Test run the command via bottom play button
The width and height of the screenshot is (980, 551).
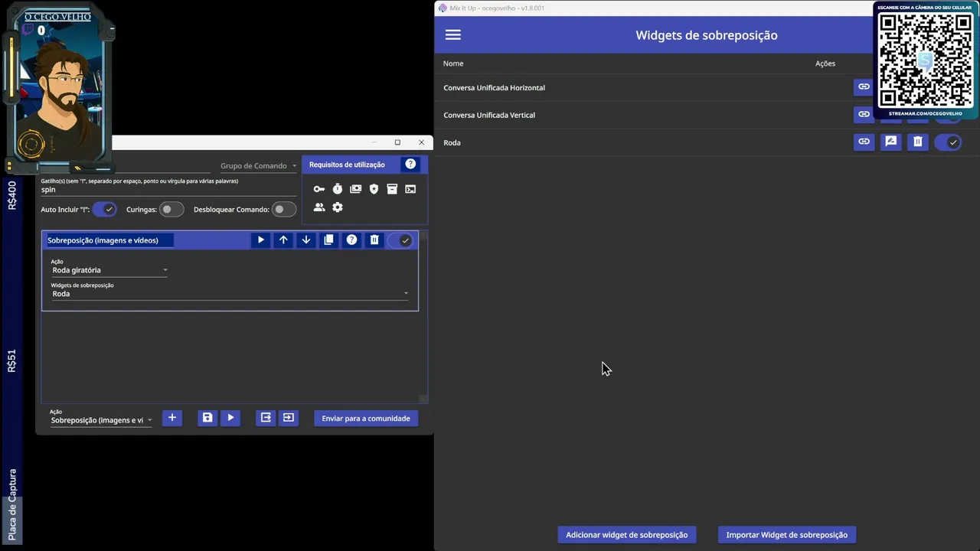coord(230,418)
